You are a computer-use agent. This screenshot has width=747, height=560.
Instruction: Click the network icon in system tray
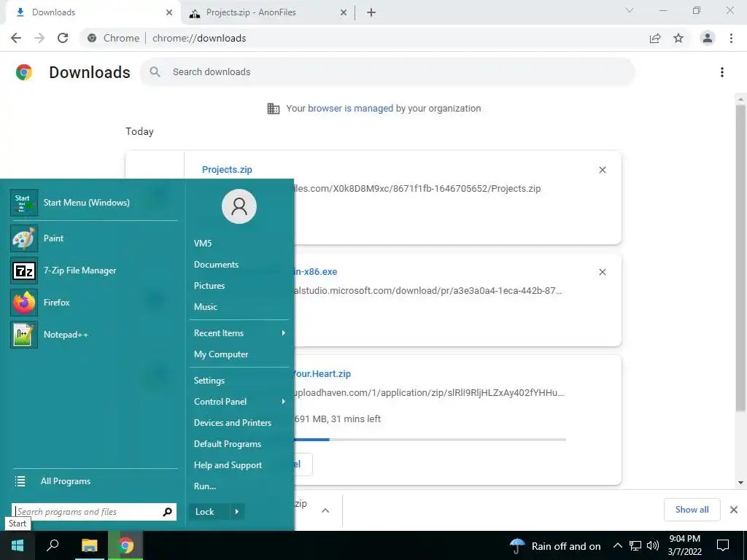[x=635, y=545]
